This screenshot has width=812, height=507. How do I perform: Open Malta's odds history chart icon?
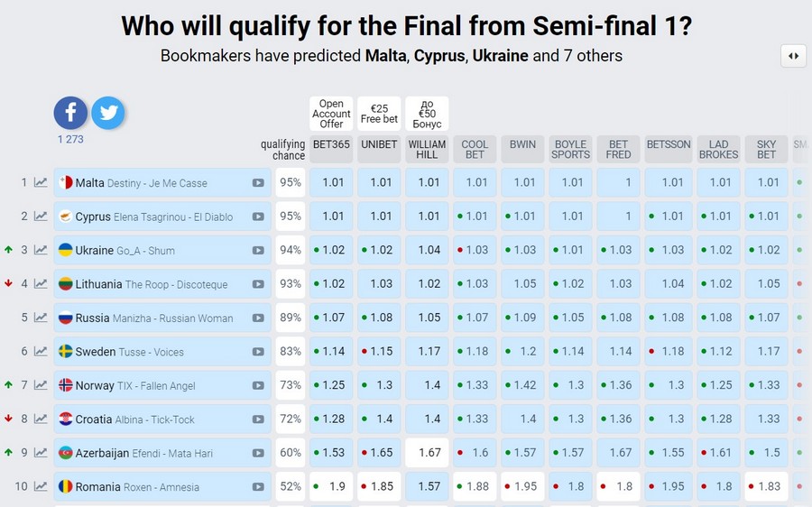(x=41, y=183)
